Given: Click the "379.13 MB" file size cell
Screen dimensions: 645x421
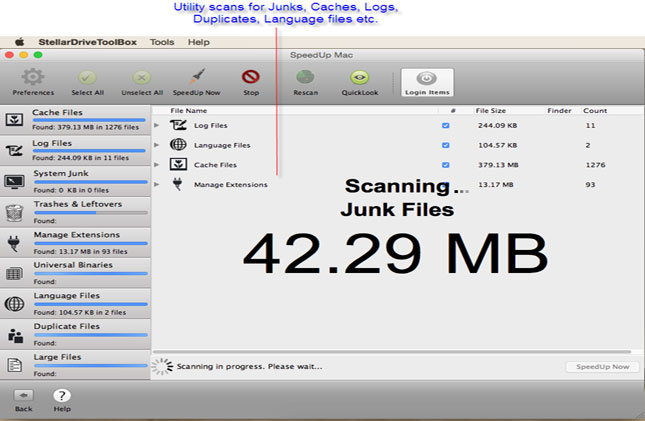Looking at the screenshot, I should tap(498, 165).
